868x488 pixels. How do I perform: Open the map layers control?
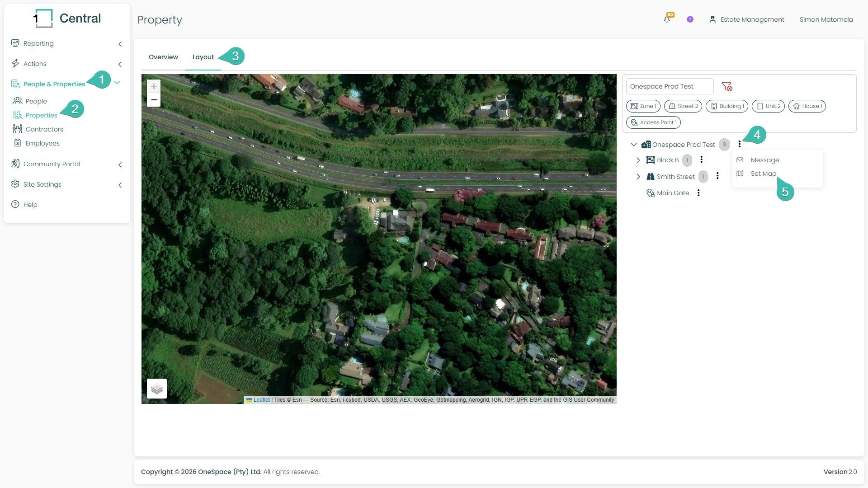click(157, 389)
